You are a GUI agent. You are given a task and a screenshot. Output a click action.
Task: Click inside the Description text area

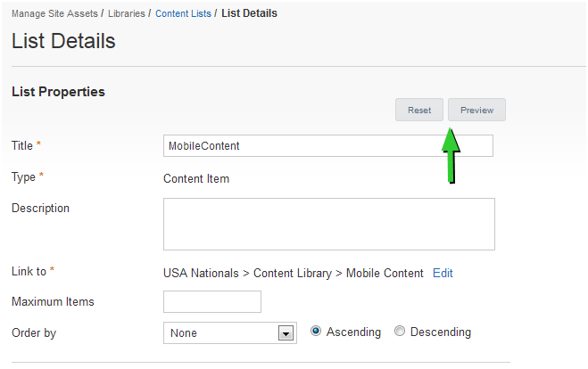tap(329, 224)
